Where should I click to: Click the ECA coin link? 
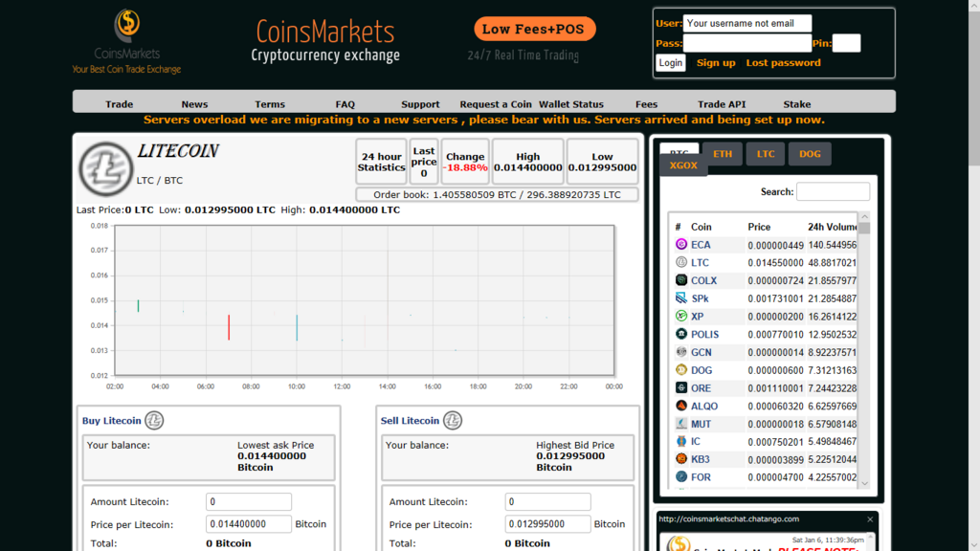click(700, 245)
